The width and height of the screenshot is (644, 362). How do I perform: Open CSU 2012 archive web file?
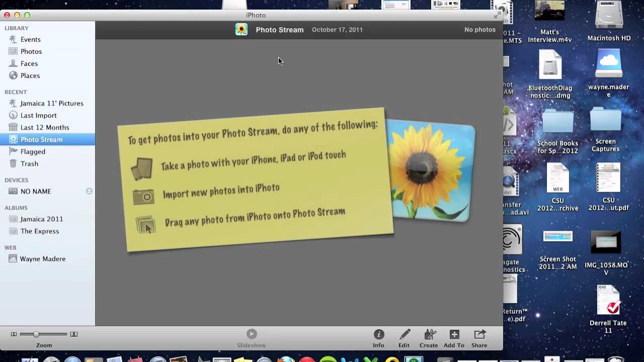pos(557,187)
